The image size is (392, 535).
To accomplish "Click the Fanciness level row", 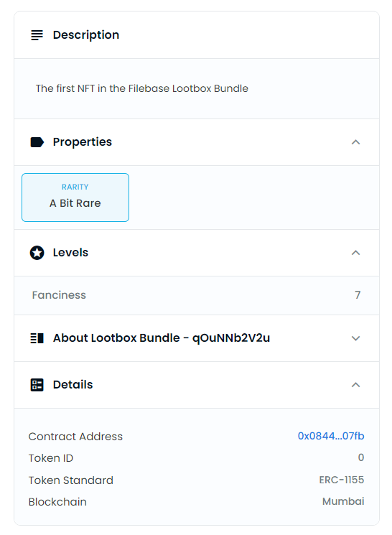I will pyautogui.click(x=197, y=295).
